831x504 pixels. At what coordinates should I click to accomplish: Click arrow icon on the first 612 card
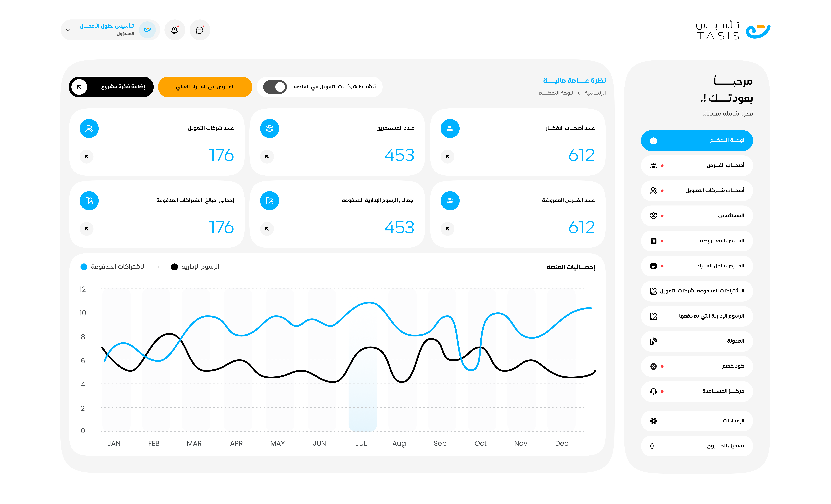pyautogui.click(x=448, y=156)
